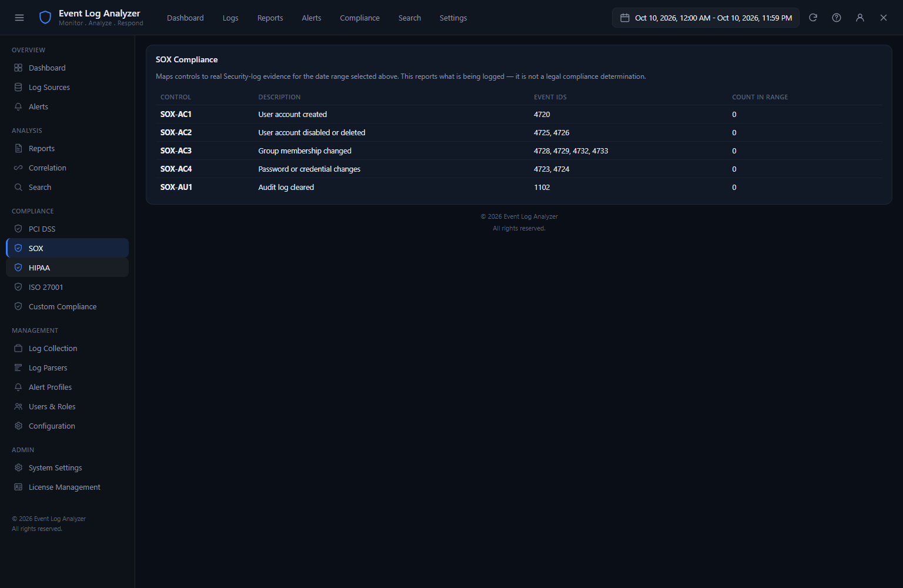Open System Settings in sidebar
903x588 pixels.
[x=67, y=467]
